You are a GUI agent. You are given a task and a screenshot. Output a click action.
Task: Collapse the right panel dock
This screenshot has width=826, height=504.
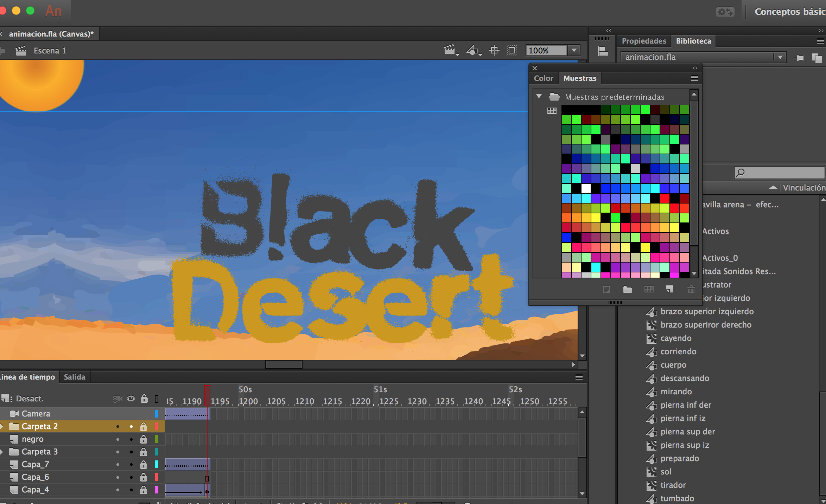pos(821,31)
